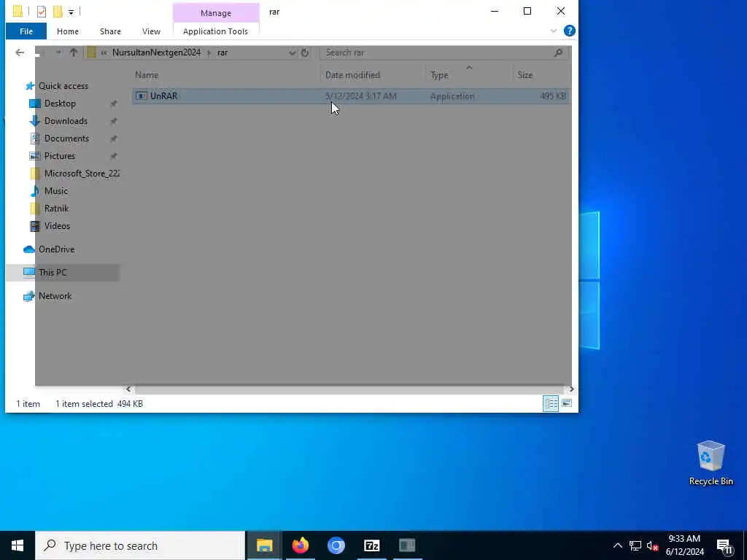Launch Firefox from the taskbar

[x=300, y=545]
